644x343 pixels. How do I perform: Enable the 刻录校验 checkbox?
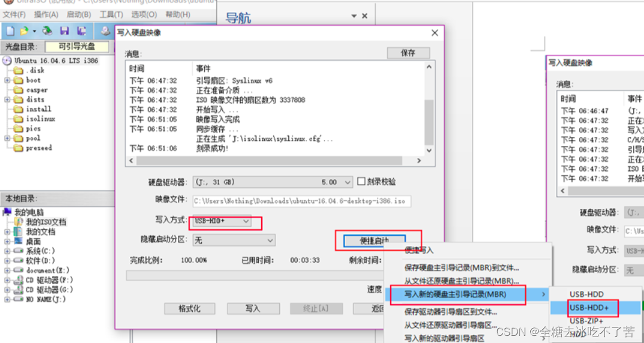361,182
